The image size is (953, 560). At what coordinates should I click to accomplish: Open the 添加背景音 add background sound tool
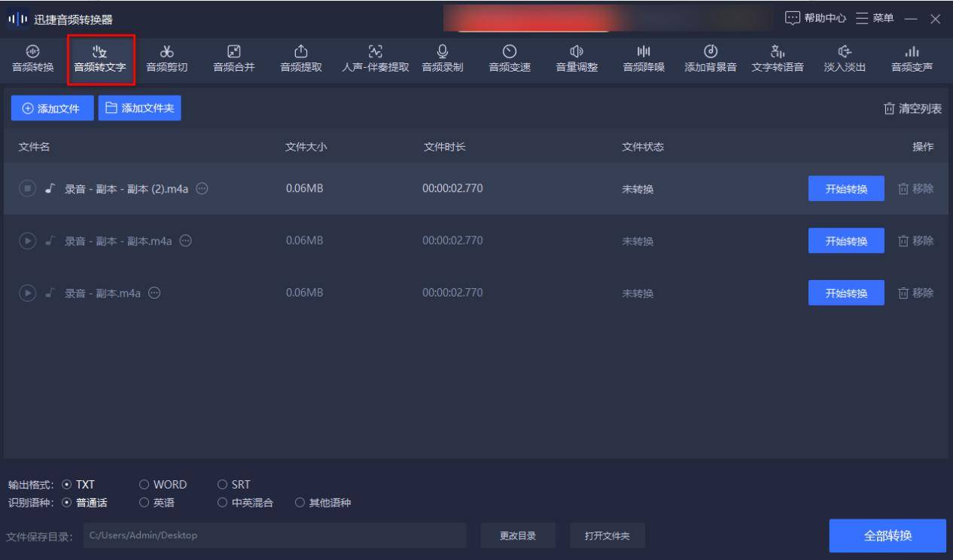click(x=711, y=59)
